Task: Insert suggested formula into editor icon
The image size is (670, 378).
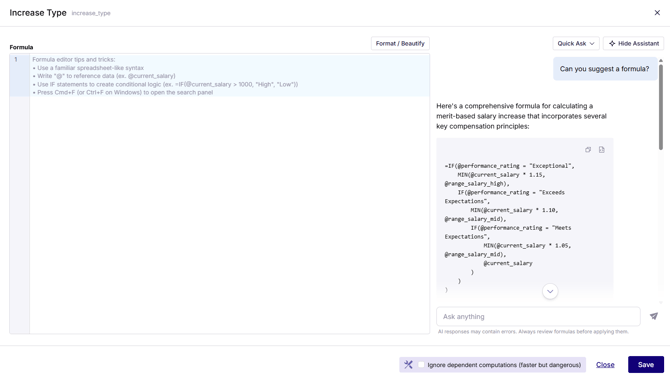Action: 602,150
